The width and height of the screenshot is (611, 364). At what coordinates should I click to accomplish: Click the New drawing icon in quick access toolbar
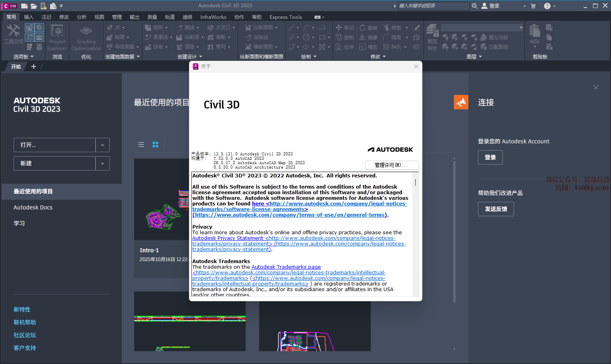(24, 6)
